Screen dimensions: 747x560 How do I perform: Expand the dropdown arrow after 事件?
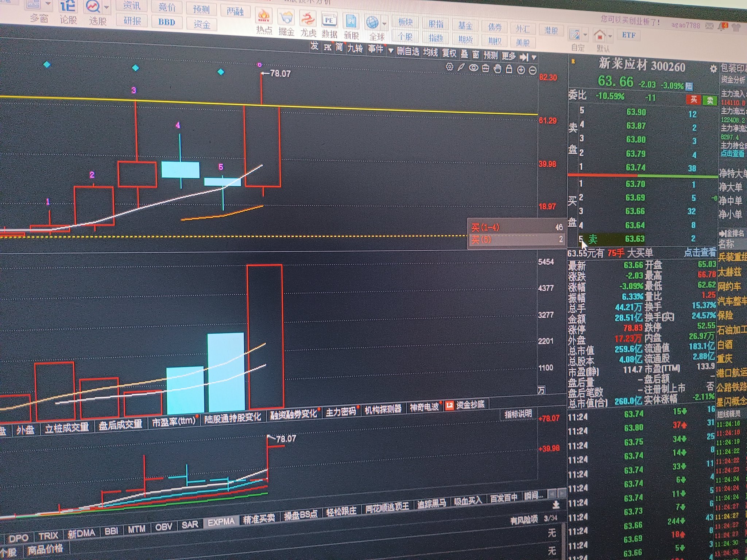pos(391,51)
